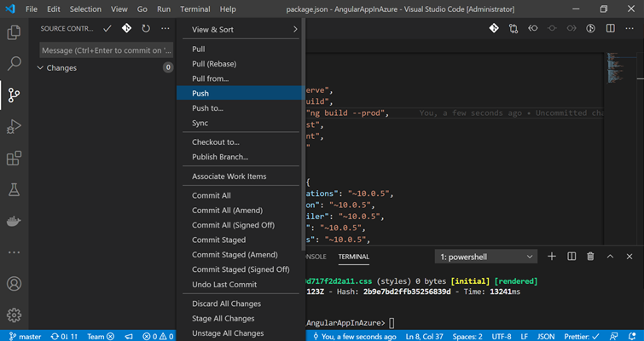Split the terminal panel
Viewport: 644px width, 341px height.
click(x=571, y=257)
